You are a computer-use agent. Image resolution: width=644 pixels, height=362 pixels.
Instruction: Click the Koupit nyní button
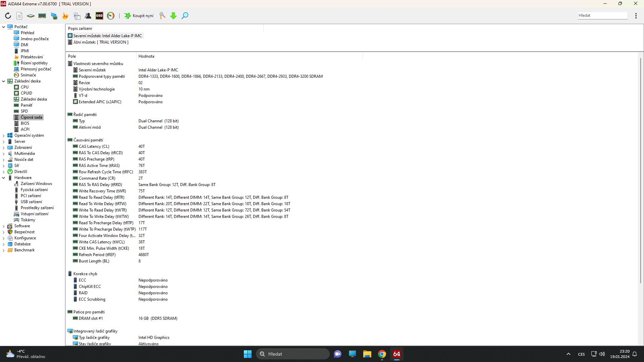[139, 16]
